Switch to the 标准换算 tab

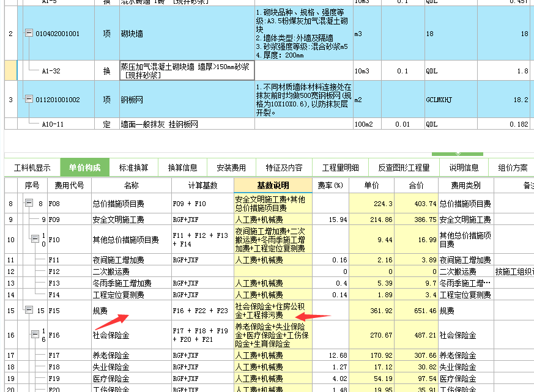[x=133, y=168]
